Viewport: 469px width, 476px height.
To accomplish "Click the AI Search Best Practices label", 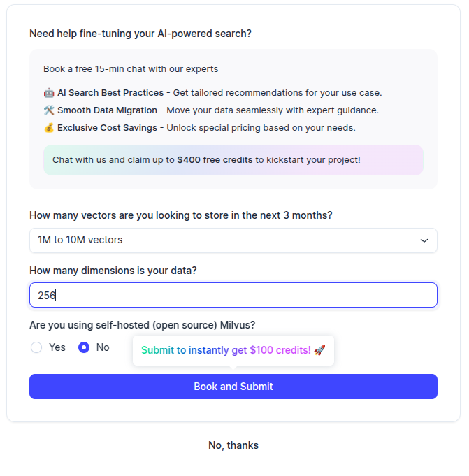I will pos(110,93).
